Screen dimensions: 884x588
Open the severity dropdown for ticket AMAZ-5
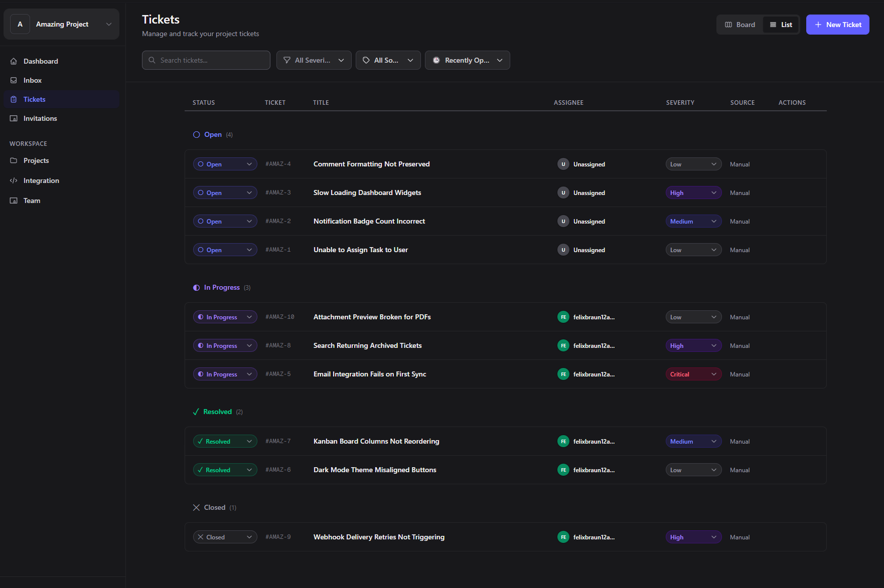(693, 373)
